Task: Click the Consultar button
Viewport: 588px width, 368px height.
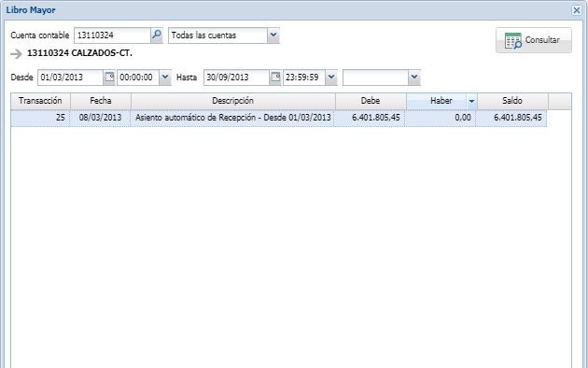Action: click(x=534, y=40)
